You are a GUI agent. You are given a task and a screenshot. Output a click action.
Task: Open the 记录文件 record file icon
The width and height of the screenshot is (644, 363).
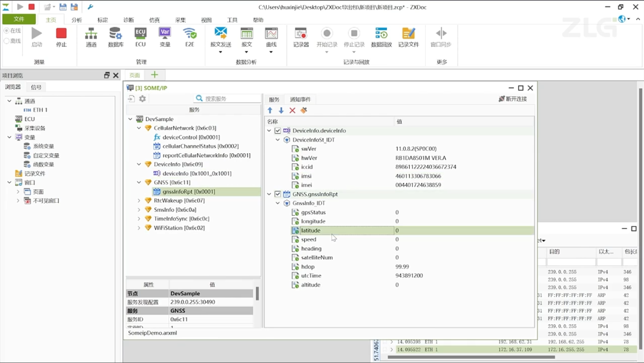[408, 34]
